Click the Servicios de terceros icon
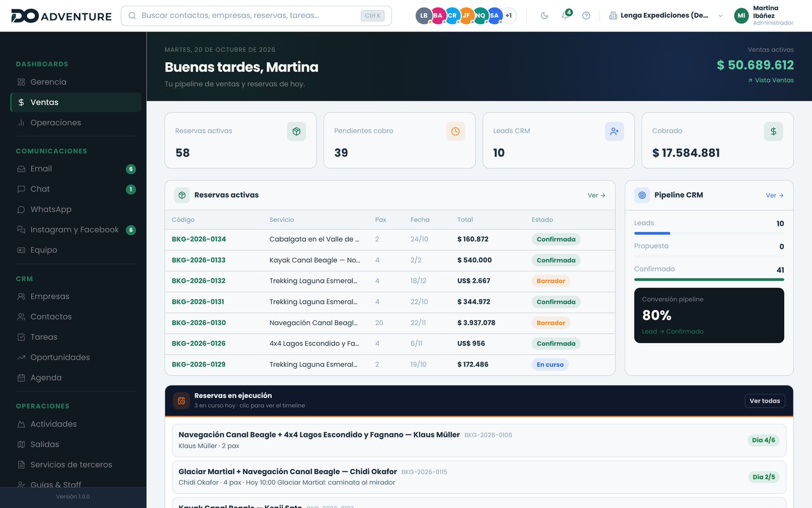The height and width of the screenshot is (508, 812). click(x=21, y=465)
